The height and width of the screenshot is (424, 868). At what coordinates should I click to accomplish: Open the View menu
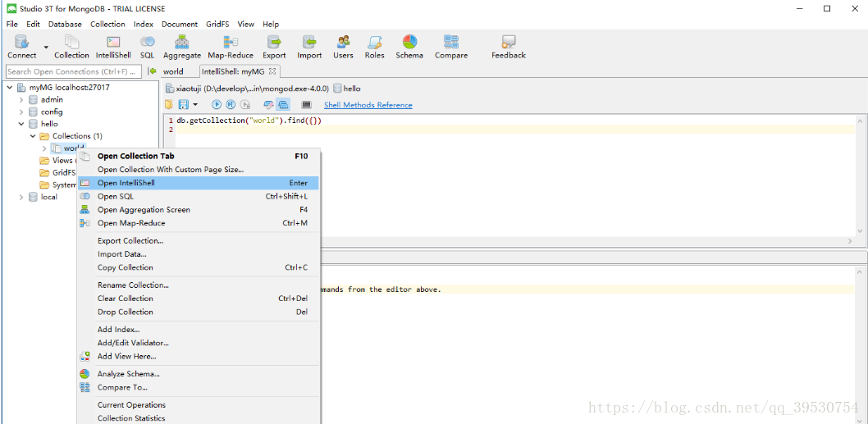(246, 25)
